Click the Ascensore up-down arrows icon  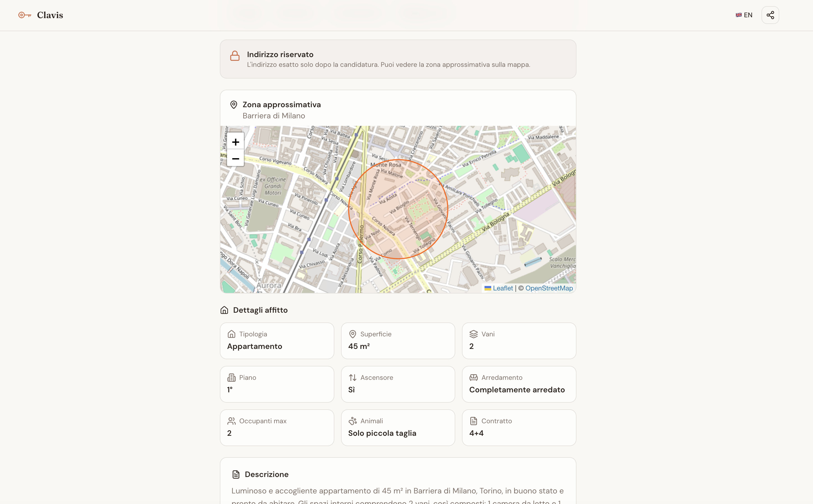[352, 377]
